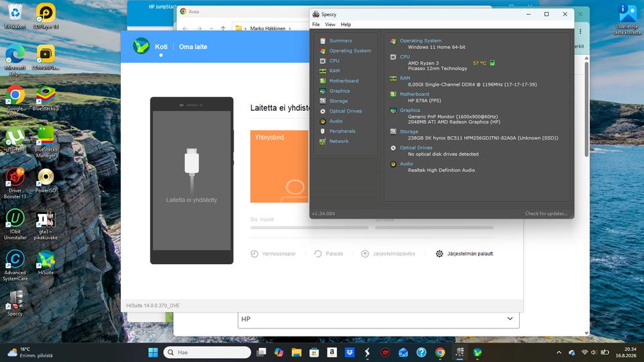This screenshot has height=362, width=644.
Task: Click the 57 °C temperature reading
Action: (x=479, y=63)
